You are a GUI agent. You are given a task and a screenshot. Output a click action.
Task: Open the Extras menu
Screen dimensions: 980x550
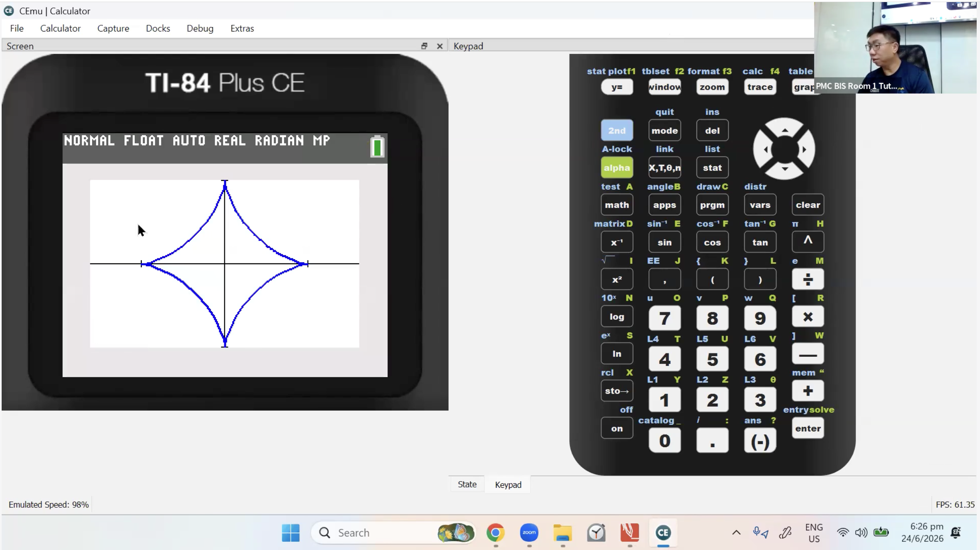point(242,28)
